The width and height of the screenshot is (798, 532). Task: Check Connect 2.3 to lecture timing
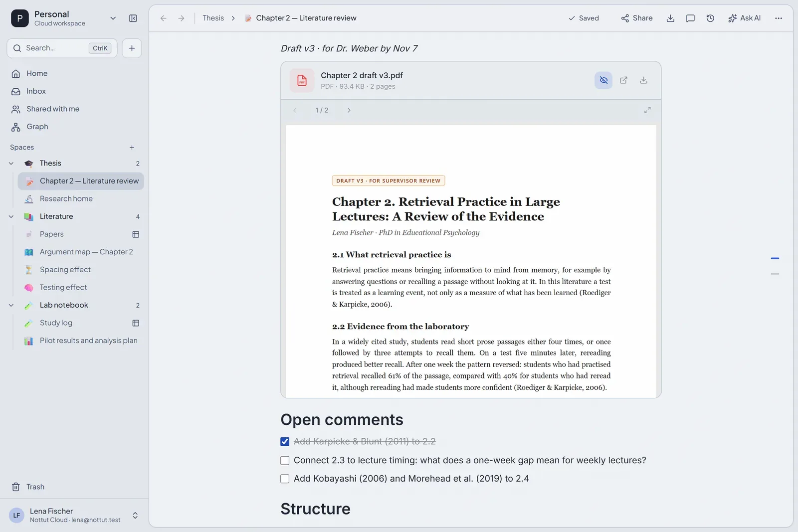pyautogui.click(x=285, y=461)
